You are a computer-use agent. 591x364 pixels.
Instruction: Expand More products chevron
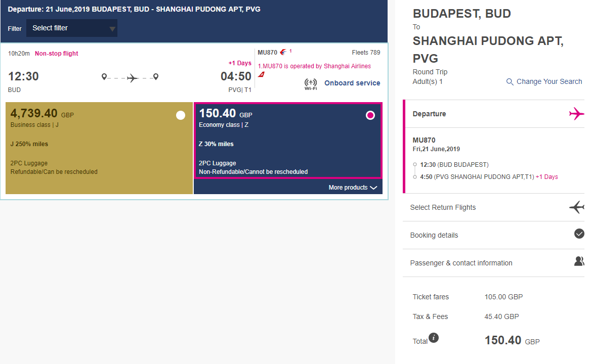click(x=373, y=188)
